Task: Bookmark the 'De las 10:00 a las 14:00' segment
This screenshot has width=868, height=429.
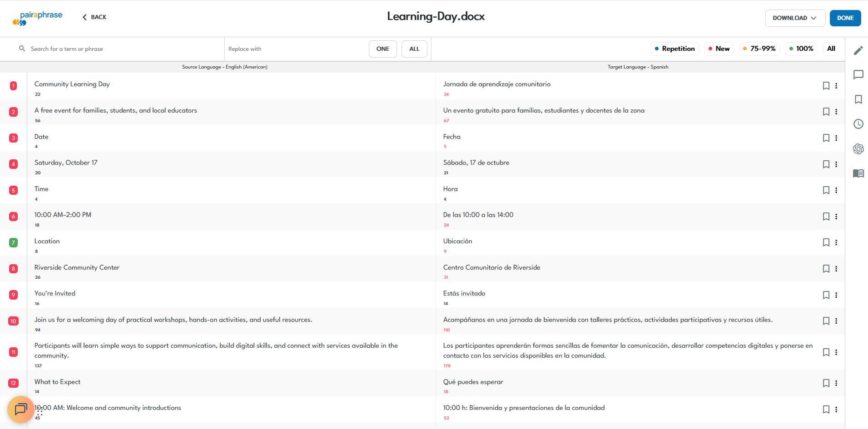Action: tap(826, 217)
